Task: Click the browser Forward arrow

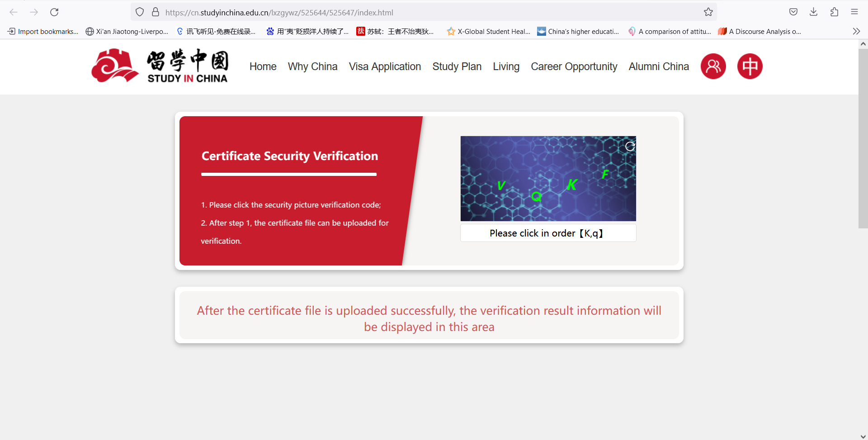Action: pos(34,12)
